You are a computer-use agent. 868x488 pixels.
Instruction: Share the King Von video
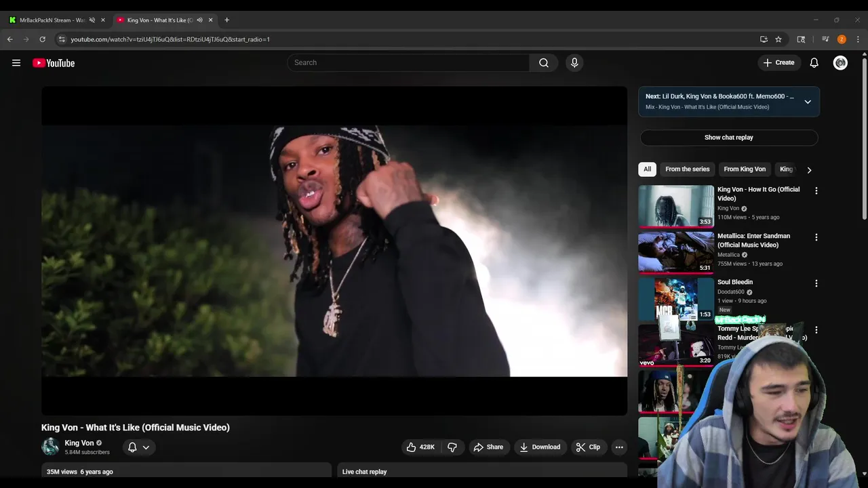(488, 447)
